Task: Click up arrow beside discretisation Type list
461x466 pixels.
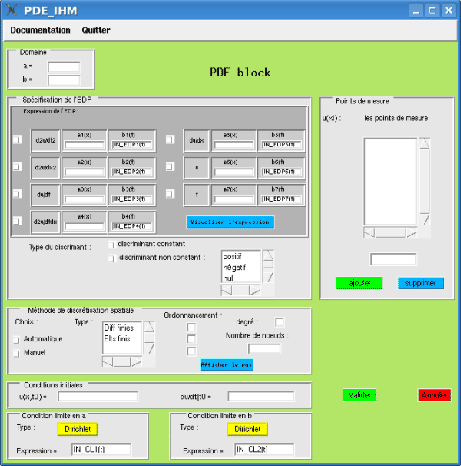Action: (149, 327)
